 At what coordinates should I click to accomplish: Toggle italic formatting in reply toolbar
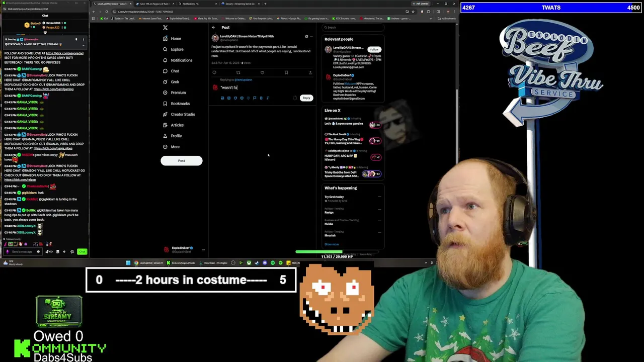pyautogui.click(x=267, y=98)
